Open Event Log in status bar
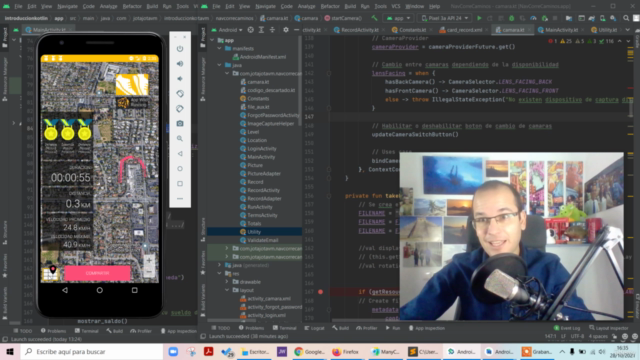Screen dimensions: 640x360 (x=567, y=328)
